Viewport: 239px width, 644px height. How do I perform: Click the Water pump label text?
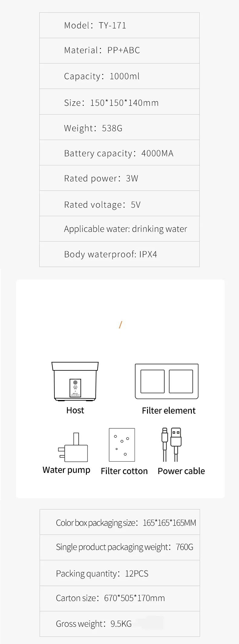point(67,470)
